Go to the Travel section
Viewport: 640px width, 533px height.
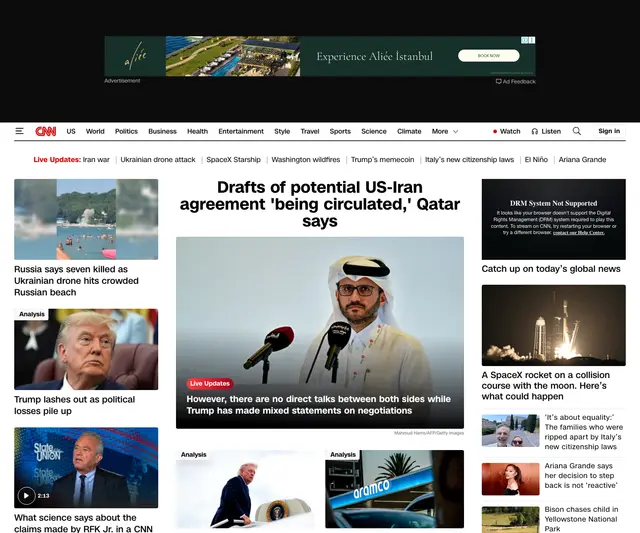[x=310, y=131]
